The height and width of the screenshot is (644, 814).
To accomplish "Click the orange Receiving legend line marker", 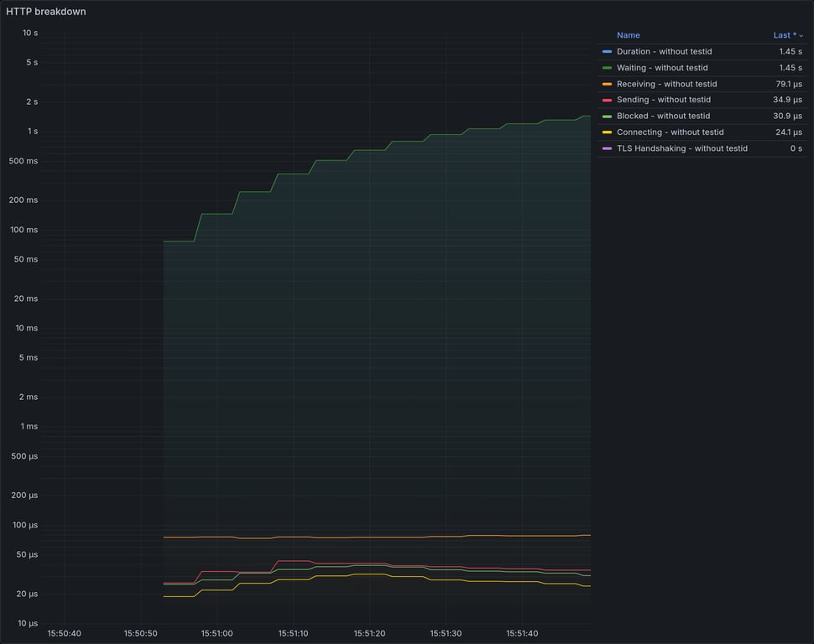I will [x=607, y=83].
